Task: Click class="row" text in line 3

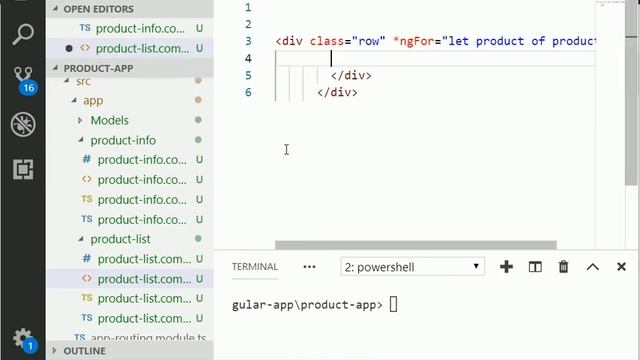Action: point(347,41)
